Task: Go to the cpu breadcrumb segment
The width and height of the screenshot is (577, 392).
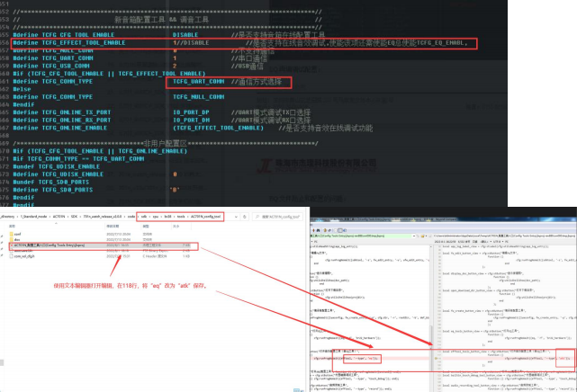Action: point(156,217)
